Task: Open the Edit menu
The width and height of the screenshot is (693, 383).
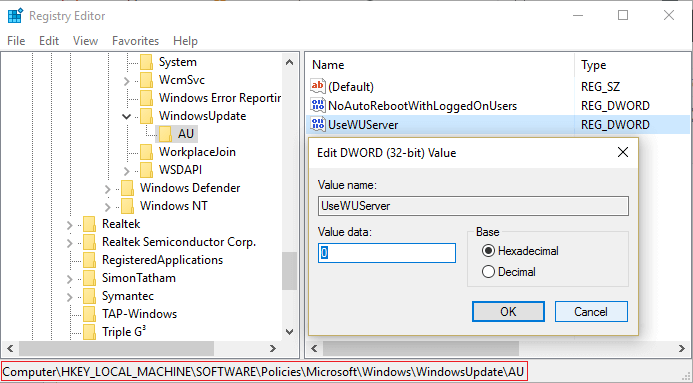Action: pyautogui.click(x=49, y=41)
